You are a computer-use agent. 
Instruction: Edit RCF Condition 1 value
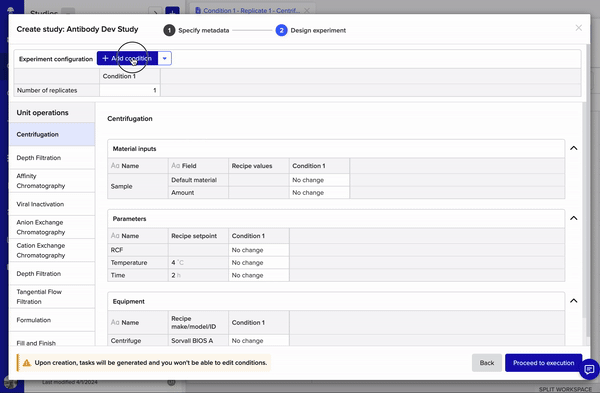259,250
